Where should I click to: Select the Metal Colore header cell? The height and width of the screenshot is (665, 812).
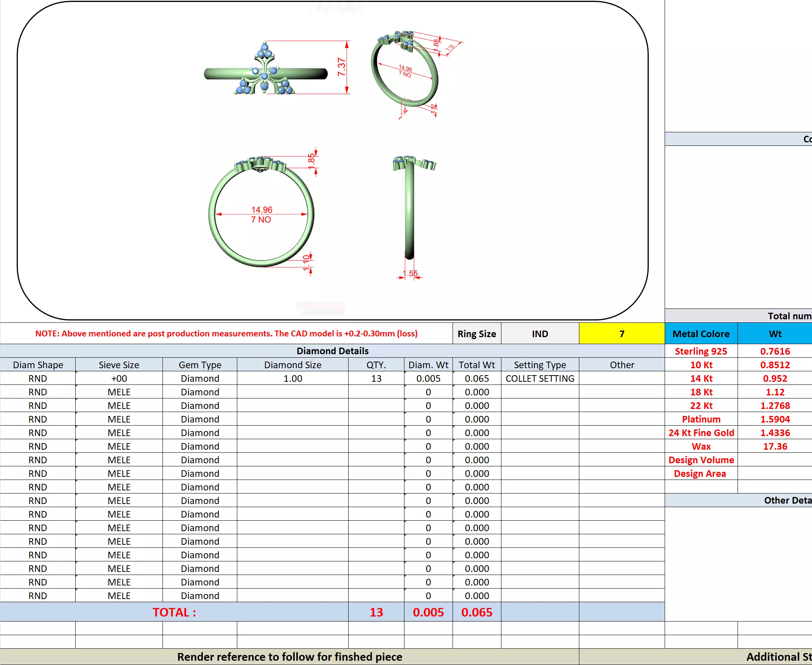point(701,334)
